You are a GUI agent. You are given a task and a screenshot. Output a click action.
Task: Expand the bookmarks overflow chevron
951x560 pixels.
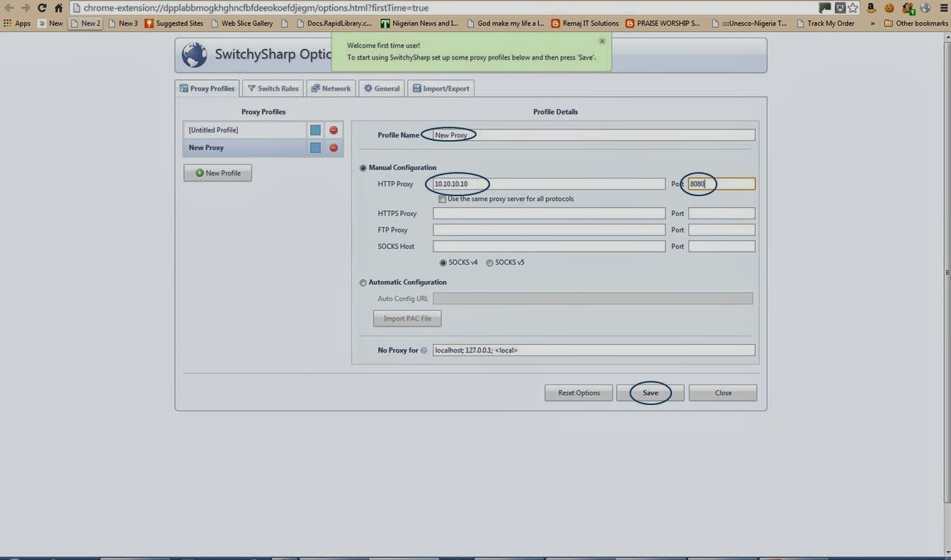872,23
